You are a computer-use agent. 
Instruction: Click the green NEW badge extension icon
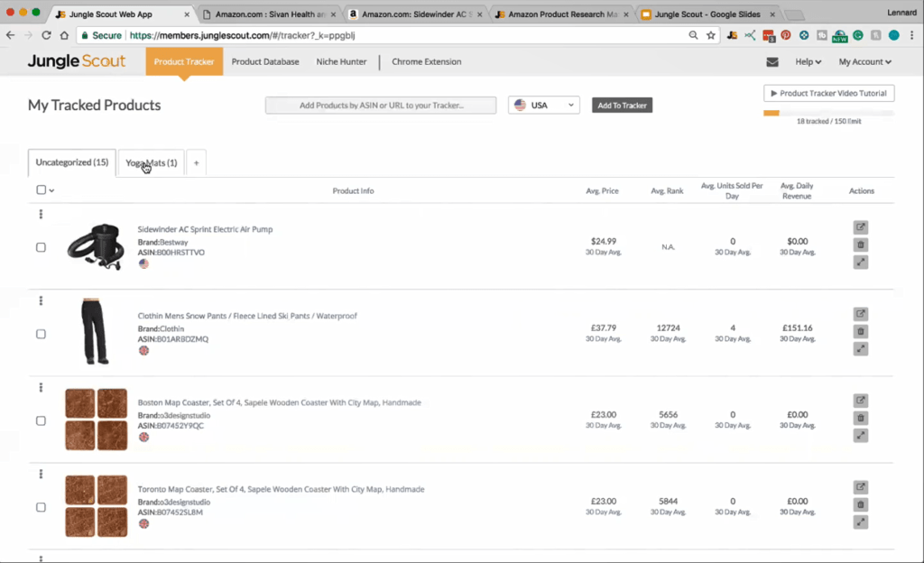[x=840, y=36]
